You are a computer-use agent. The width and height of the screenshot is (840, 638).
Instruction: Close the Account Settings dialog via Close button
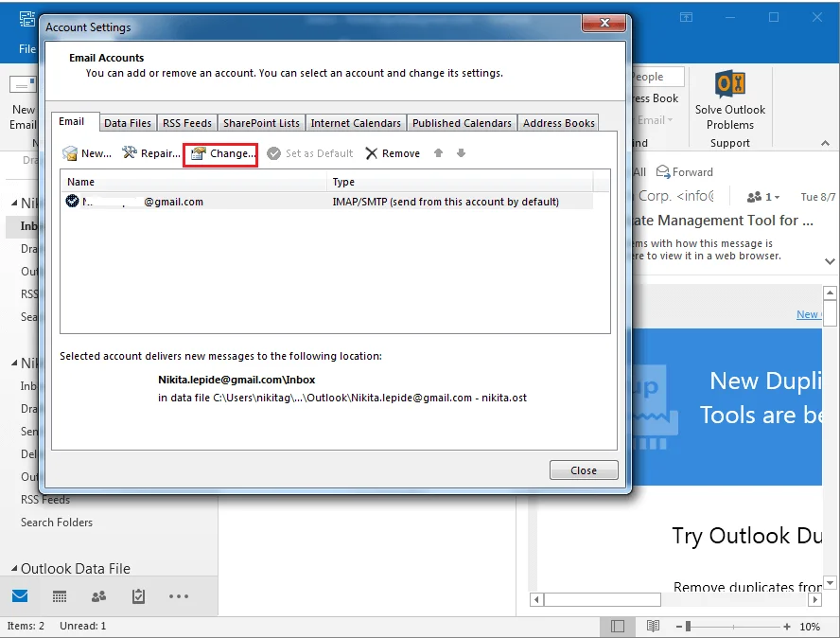pos(584,470)
